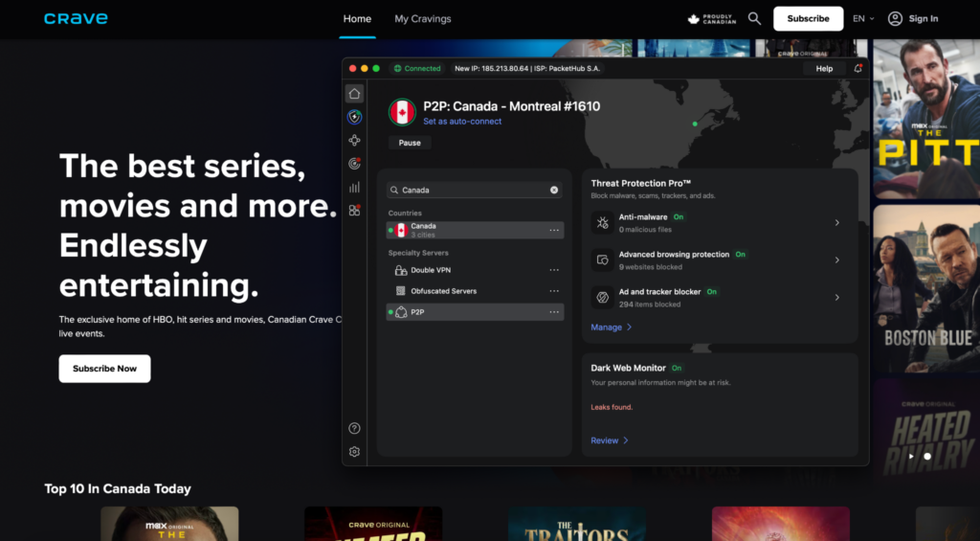980x541 pixels.
Task: Click the Manage link for Threat Protection
Action: [x=612, y=327]
